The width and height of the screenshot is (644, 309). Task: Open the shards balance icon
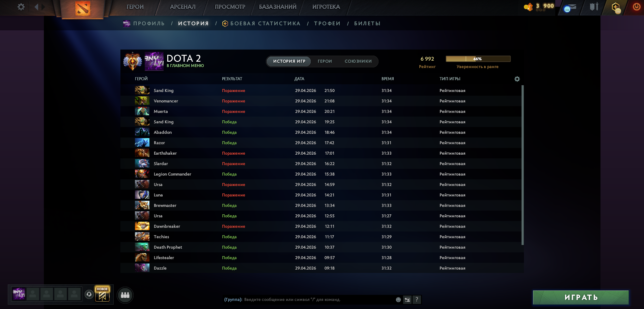(x=528, y=7)
